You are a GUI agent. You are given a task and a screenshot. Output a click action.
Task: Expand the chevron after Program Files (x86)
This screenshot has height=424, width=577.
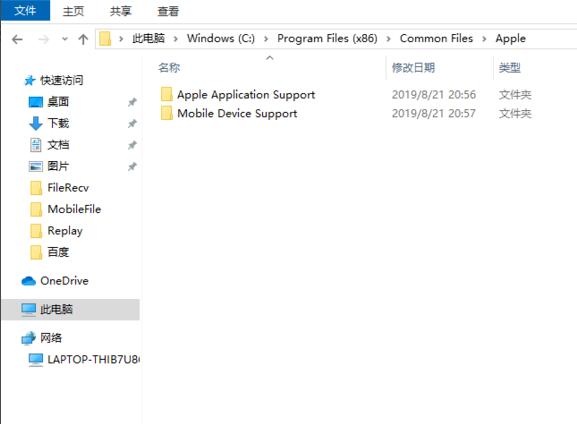tap(388, 38)
